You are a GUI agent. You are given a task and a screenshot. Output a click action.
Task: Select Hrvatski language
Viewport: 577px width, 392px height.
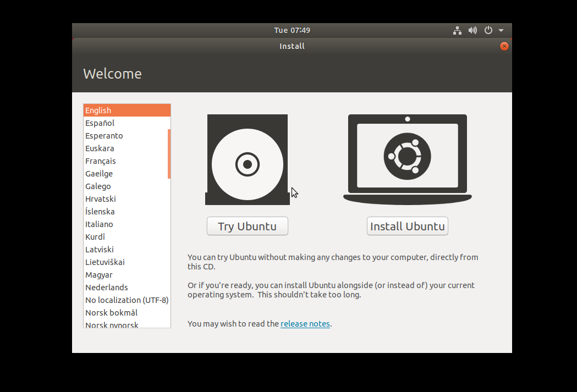pyautogui.click(x=126, y=199)
